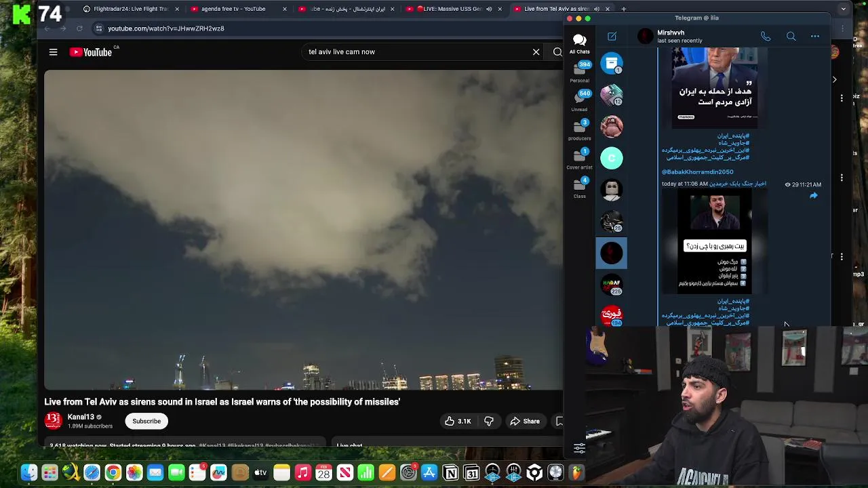Open Notion from the Dock
This screenshot has height=488, width=868.
(x=450, y=472)
